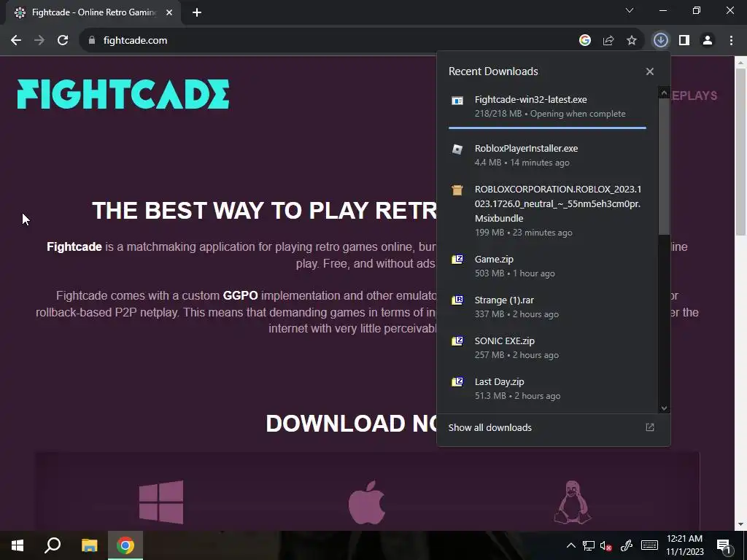Image resolution: width=747 pixels, height=560 pixels.
Task: Open Last Day.zip download entry
Action: [547, 389]
